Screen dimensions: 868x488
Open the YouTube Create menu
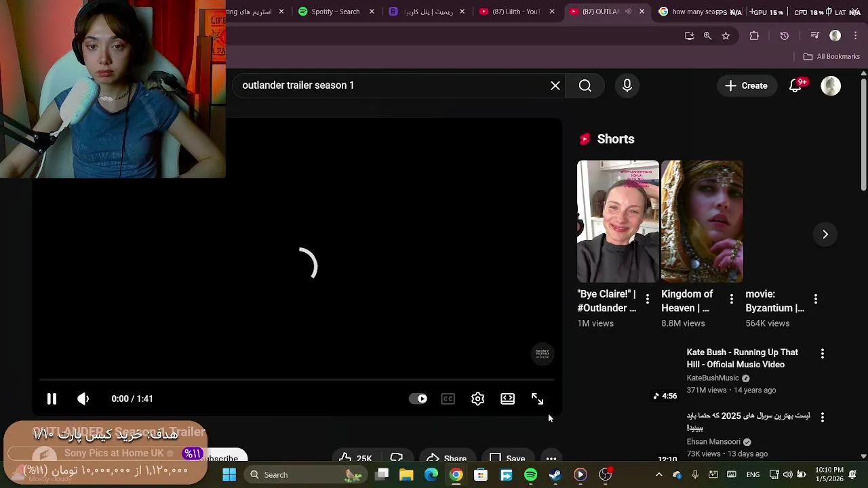[746, 86]
